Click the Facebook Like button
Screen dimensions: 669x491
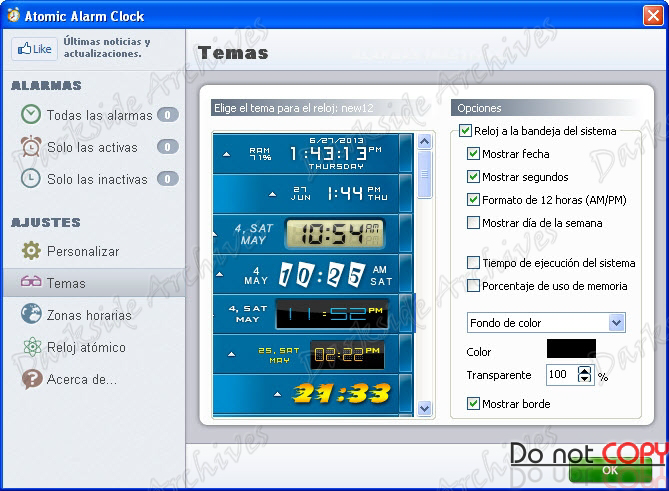tap(35, 49)
